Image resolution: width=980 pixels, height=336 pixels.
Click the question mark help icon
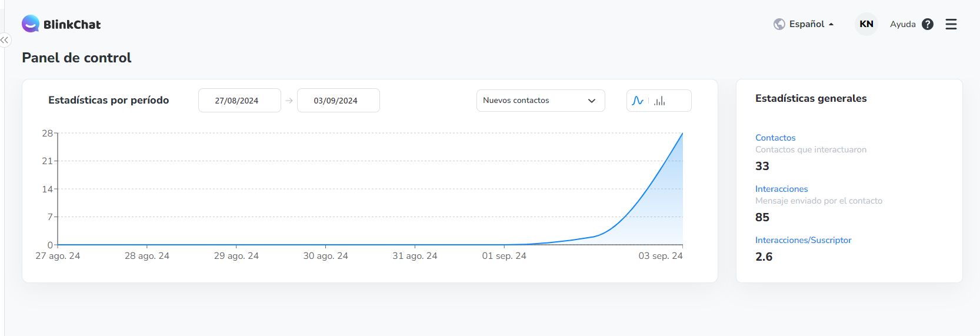coord(928,24)
